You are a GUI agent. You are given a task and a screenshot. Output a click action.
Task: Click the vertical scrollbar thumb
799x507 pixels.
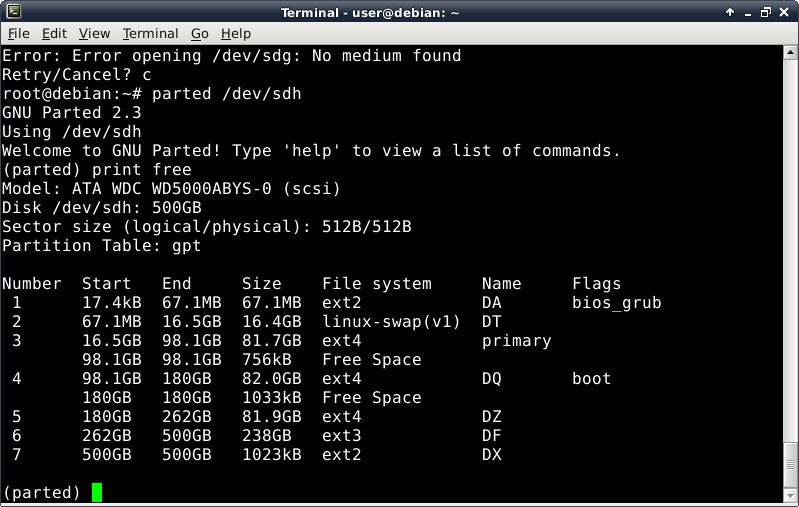coord(790,465)
